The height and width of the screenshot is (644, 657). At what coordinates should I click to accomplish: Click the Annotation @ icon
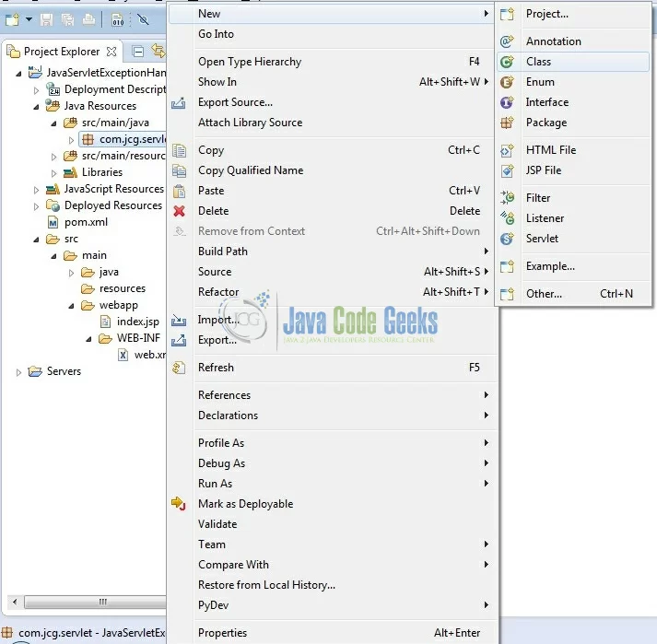coord(507,41)
